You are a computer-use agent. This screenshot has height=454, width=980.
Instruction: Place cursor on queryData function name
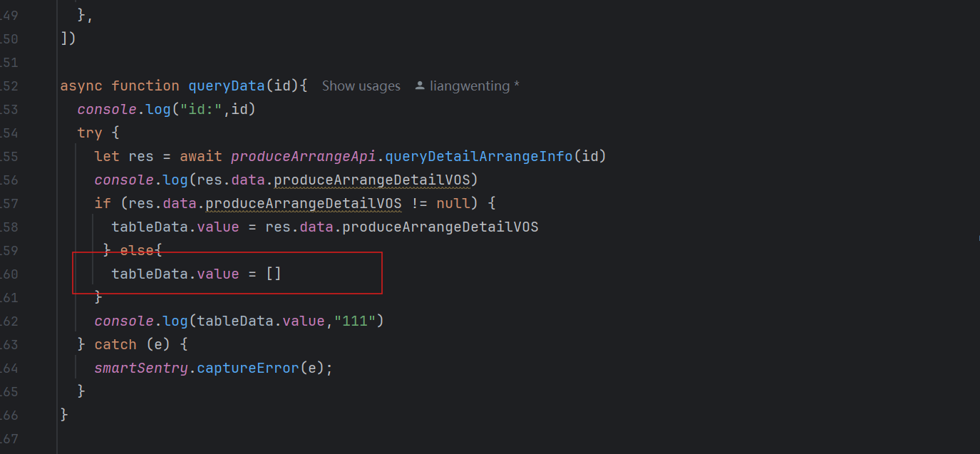point(227,86)
